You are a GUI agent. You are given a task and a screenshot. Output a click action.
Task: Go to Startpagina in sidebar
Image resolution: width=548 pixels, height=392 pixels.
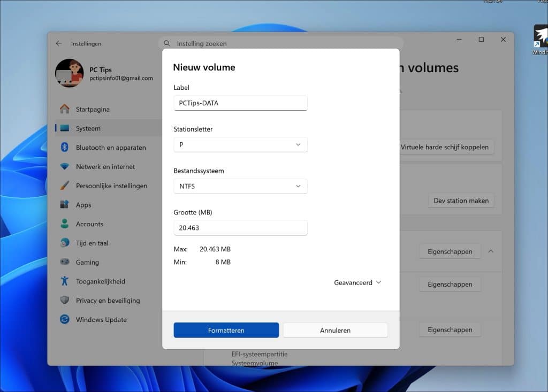tap(93, 109)
